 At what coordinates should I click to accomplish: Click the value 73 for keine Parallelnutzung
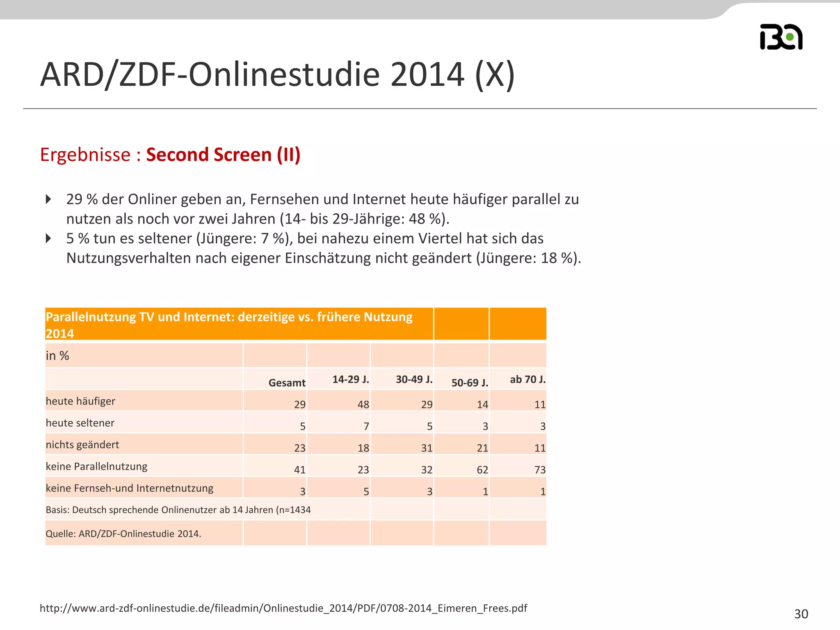coord(540,470)
